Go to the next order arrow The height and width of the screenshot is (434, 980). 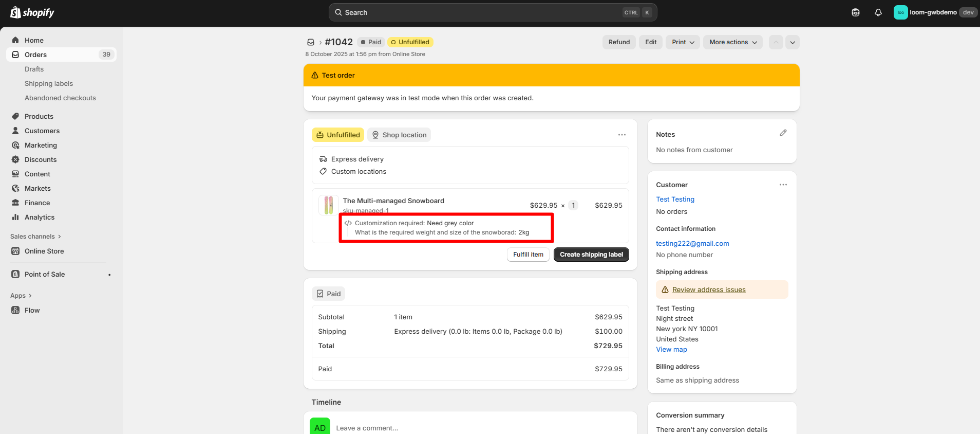pos(793,42)
